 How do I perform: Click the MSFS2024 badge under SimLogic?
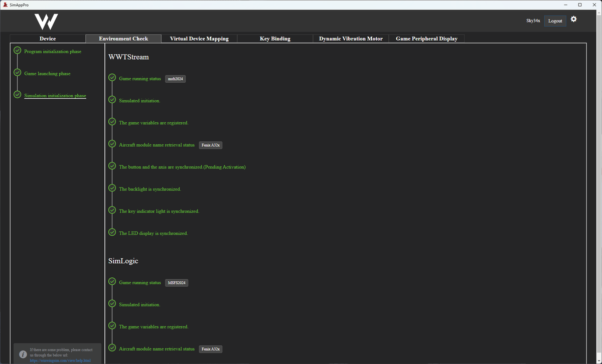(177, 283)
